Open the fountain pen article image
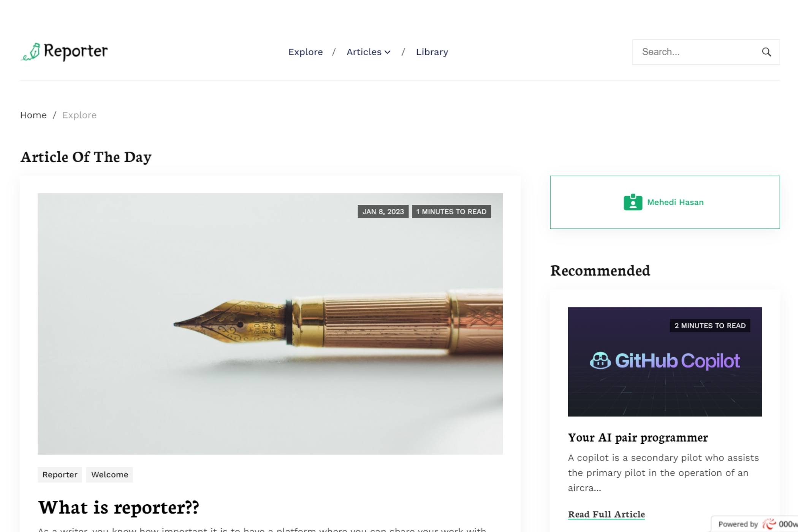The height and width of the screenshot is (532, 798). click(270, 324)
